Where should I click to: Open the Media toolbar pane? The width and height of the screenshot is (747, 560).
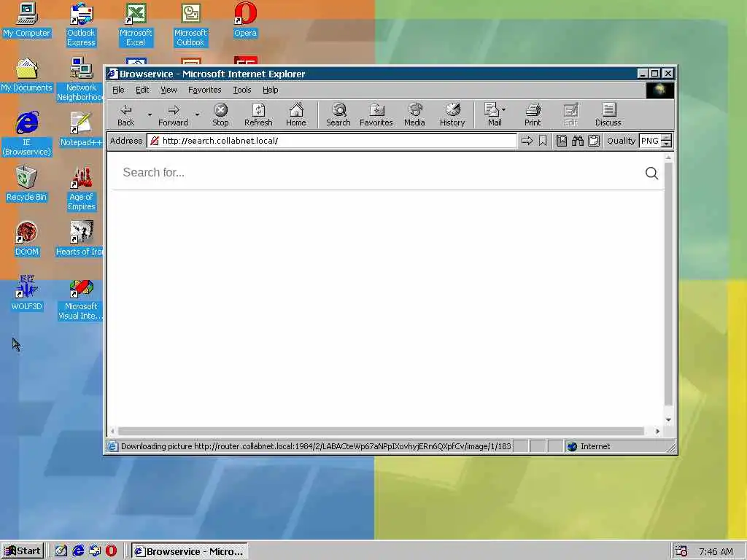[414, 114]
